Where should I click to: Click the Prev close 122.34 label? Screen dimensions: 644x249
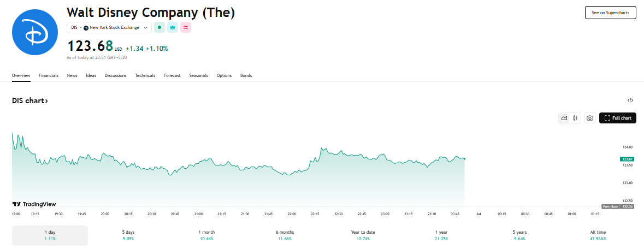click(x=618, y=206)
